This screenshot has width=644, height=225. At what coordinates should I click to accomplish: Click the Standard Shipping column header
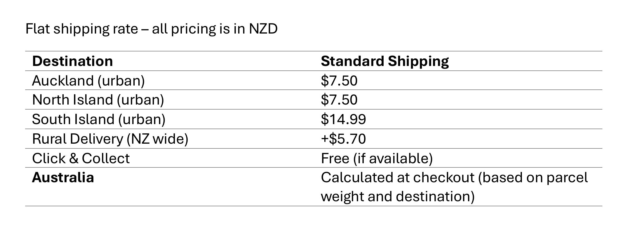click(385, 61)
